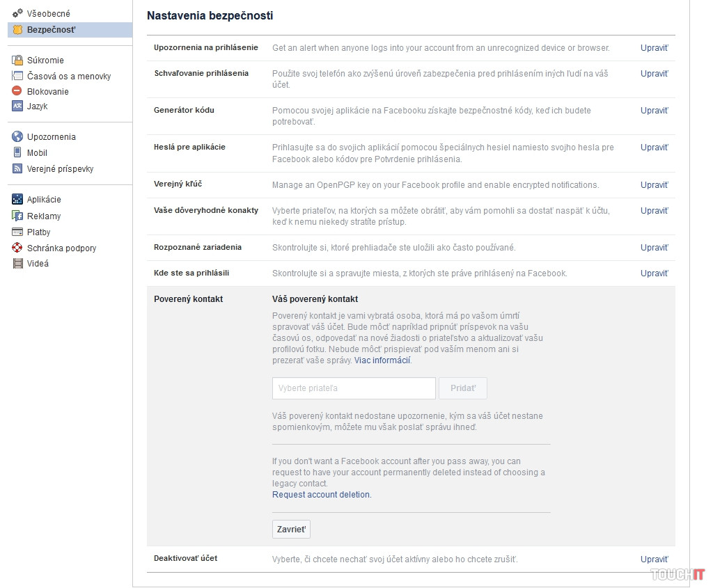The width and height of the screenshot is (713, 588).
Task: Click the Bezpečnosť shield icon
Action: coord(17,29)
